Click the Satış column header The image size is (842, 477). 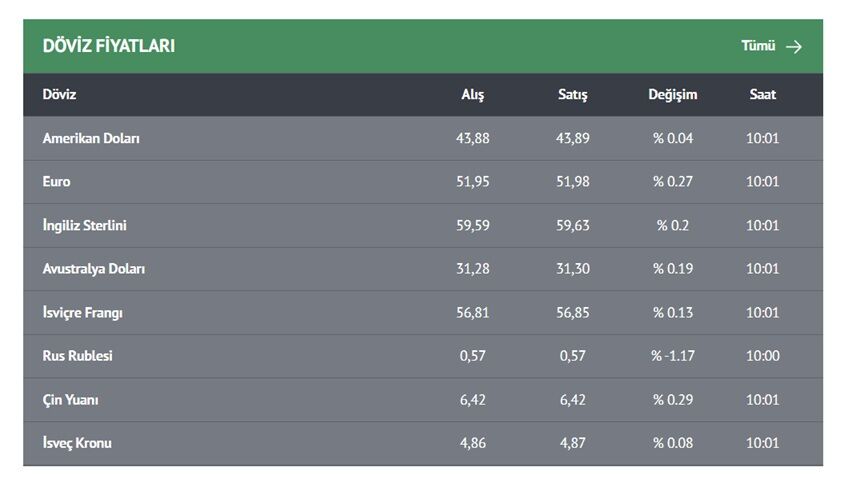click(x=573, y=95)
